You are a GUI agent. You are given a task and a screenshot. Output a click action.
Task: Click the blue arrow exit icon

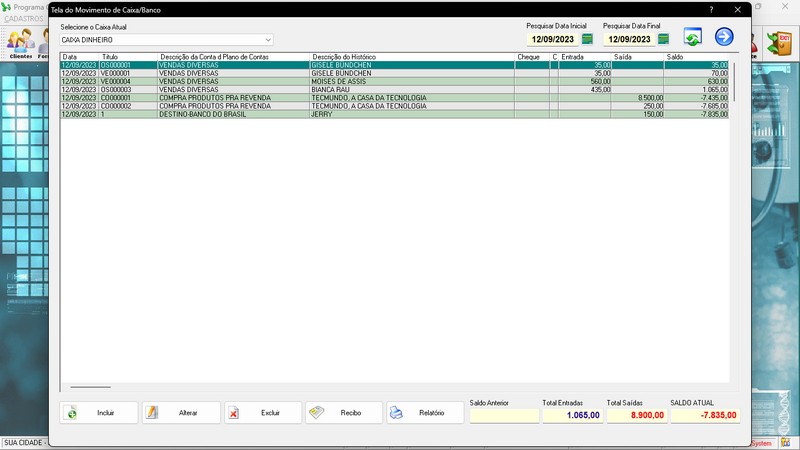pyautogui.click(x=724, y=37)
